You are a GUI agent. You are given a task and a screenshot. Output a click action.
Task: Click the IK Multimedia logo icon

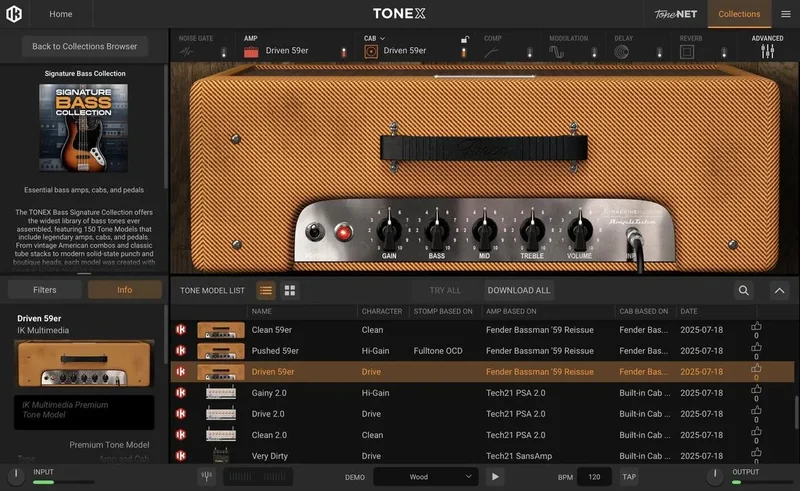point(14,14)
